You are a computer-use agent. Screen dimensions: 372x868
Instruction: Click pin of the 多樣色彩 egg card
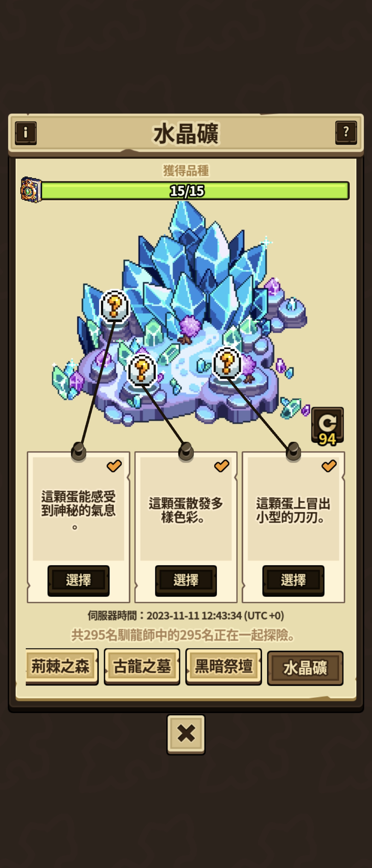pyautogui.click(x=186, y=451)
